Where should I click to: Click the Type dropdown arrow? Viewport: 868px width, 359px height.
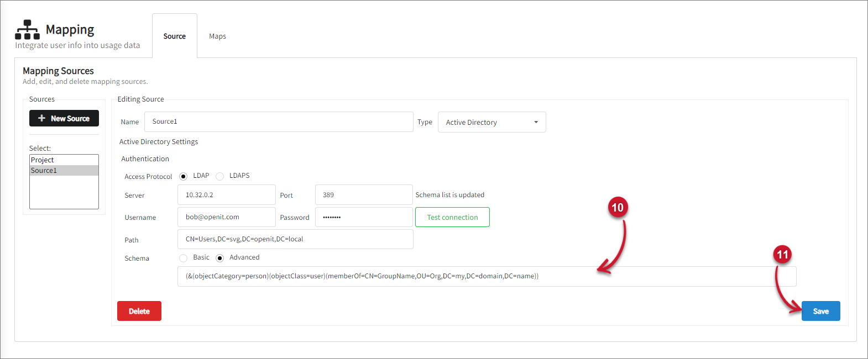click(x=536, y=122)
